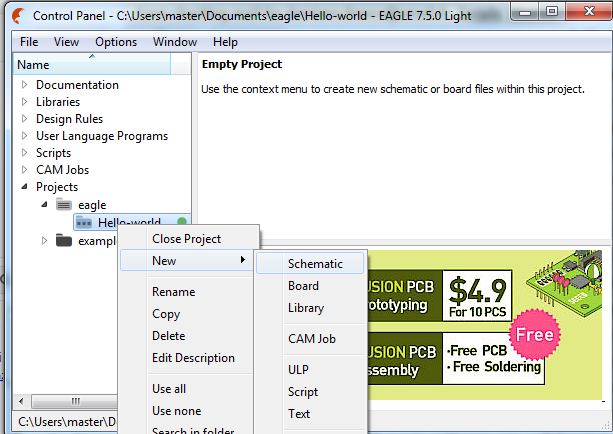Image resolution: width=613 pixels, height=434 pixels.
Task: Select User Language Programs tree label
Action: pos(102,136)
